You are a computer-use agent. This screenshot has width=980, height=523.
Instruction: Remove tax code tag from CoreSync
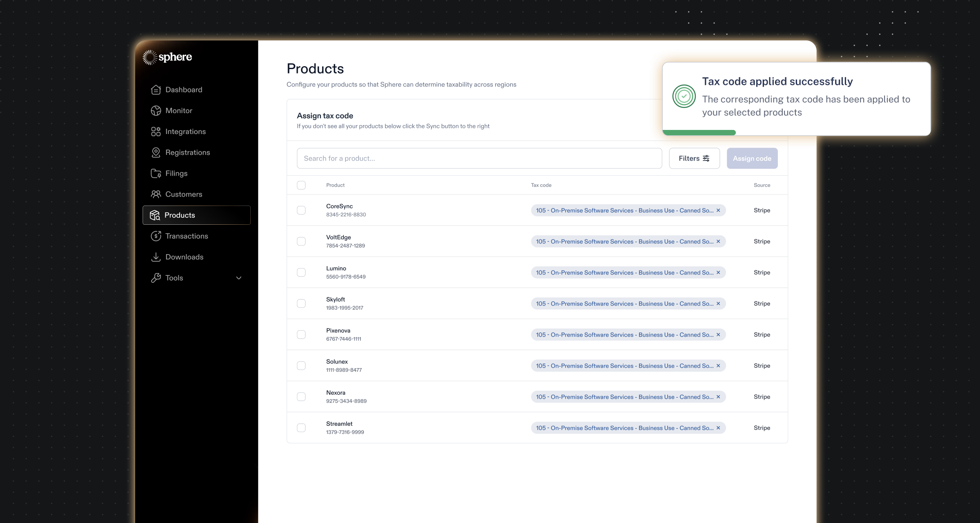point(718,210)
